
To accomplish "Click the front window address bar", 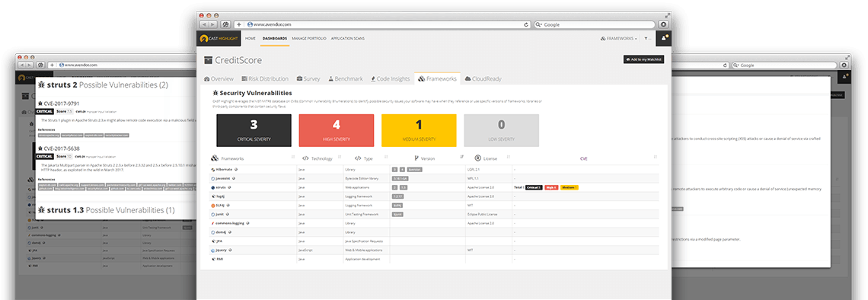I will (x=382, y=25).
